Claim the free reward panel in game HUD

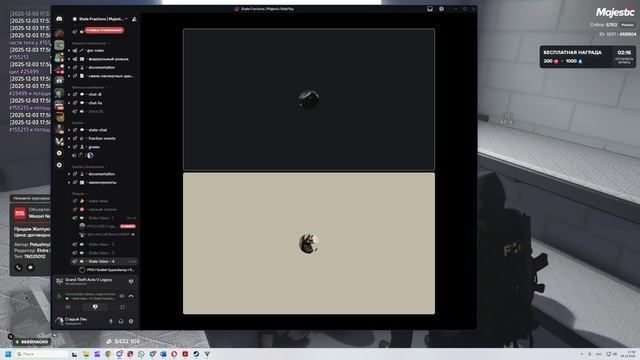[x=587, y=57]
